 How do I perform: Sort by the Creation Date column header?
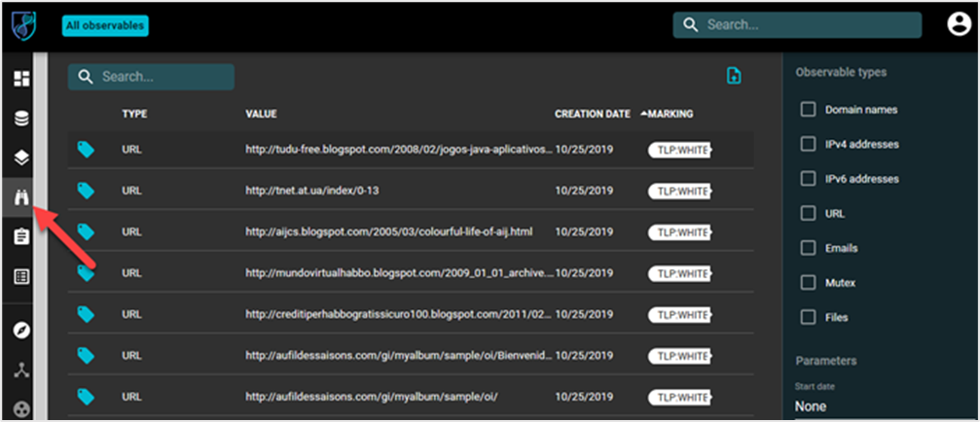coord(592,114)
